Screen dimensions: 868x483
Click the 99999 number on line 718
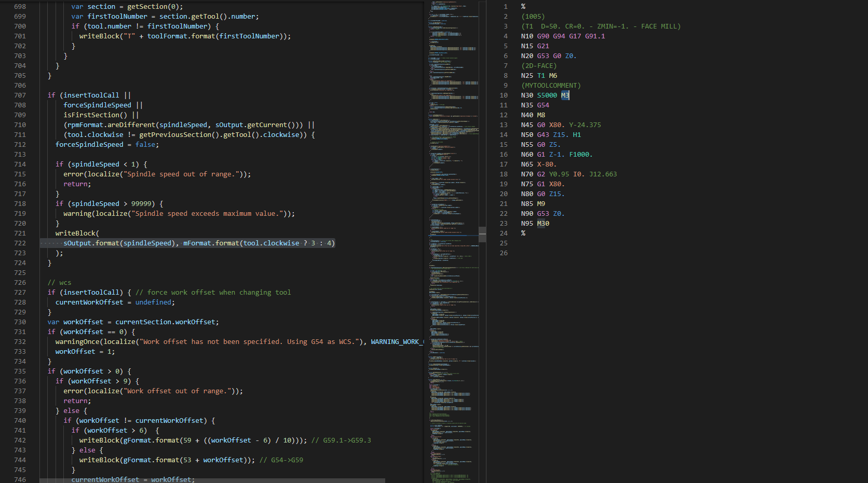click(x=141, y=204)
